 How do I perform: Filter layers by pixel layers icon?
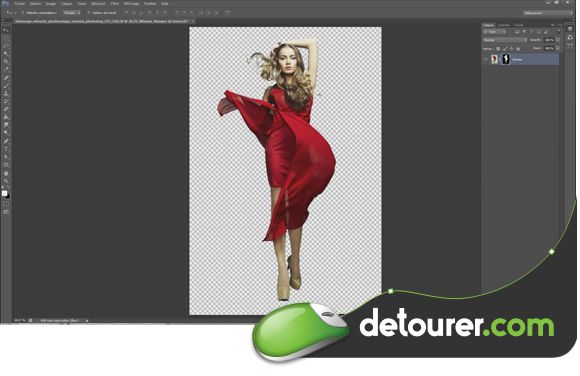tap(517, 32)
